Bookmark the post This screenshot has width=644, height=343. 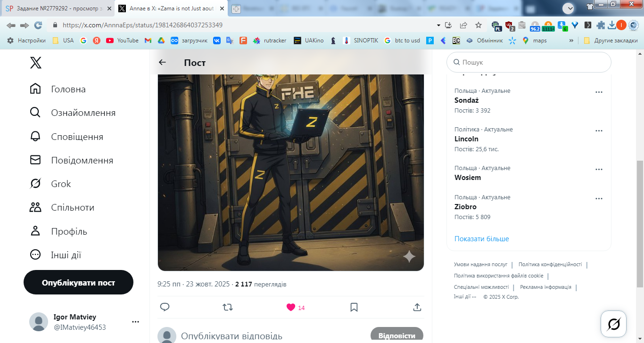(x=354, y=307)
